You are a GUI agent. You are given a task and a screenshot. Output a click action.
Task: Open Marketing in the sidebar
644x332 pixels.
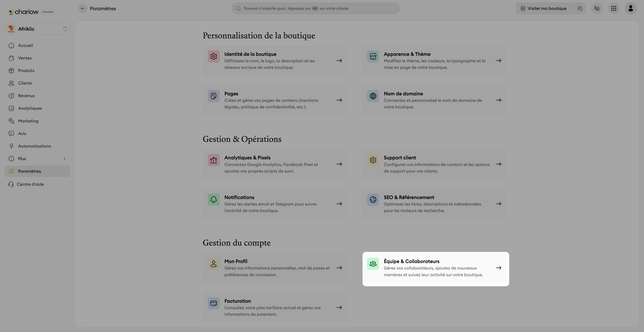tap(28, 121)
